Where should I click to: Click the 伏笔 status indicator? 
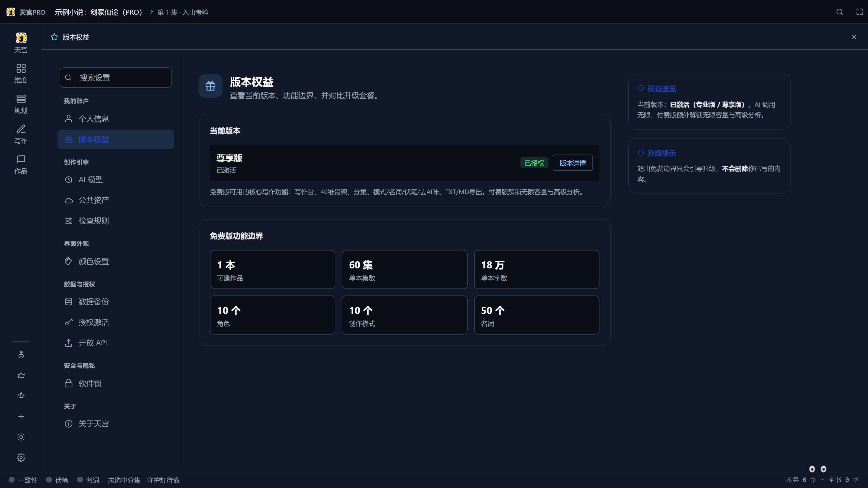pos(57,480)
